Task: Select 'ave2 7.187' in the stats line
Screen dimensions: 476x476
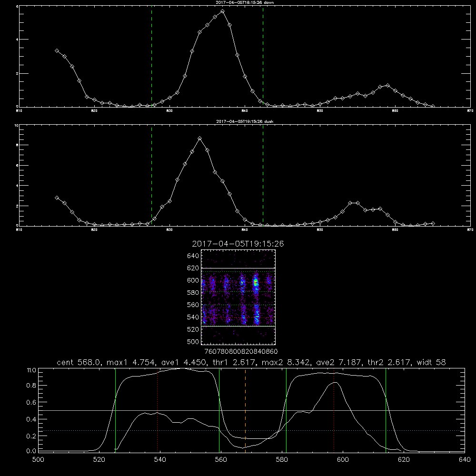Action: coord(338,362)
